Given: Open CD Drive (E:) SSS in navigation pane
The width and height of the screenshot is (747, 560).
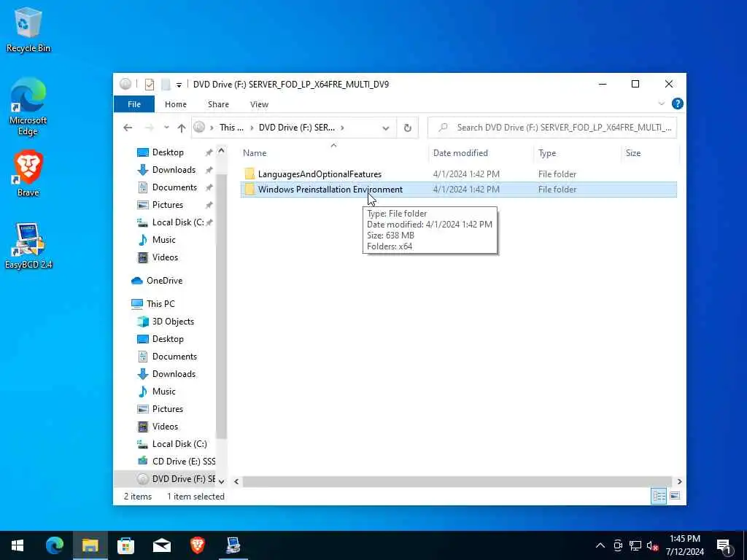Looking at the screenshot, I should [183, 461].
